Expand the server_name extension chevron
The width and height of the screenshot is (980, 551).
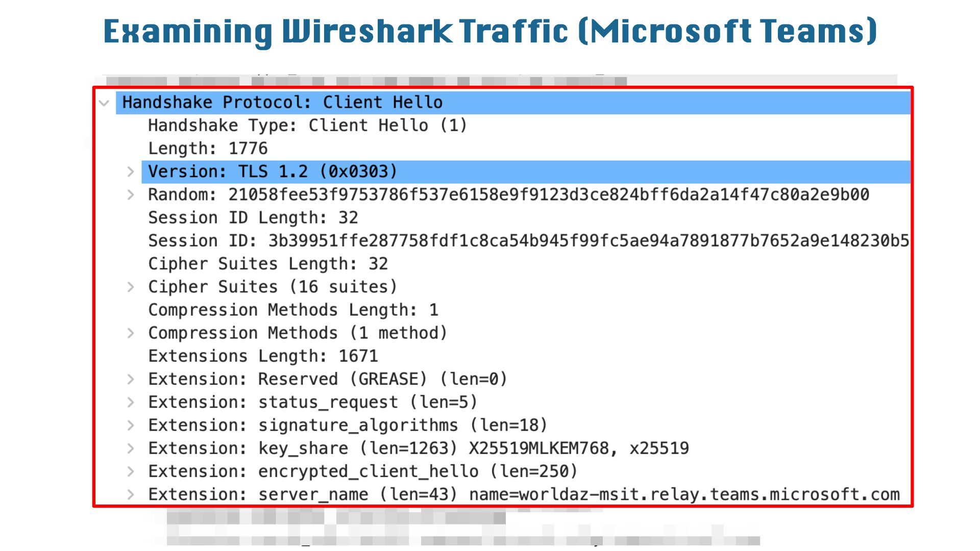[x=131, y=494]
